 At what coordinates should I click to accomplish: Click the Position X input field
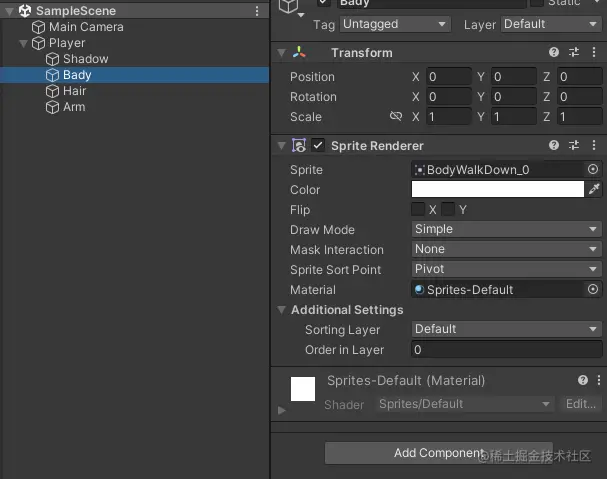pyautogui.click(x=449, y=77)
